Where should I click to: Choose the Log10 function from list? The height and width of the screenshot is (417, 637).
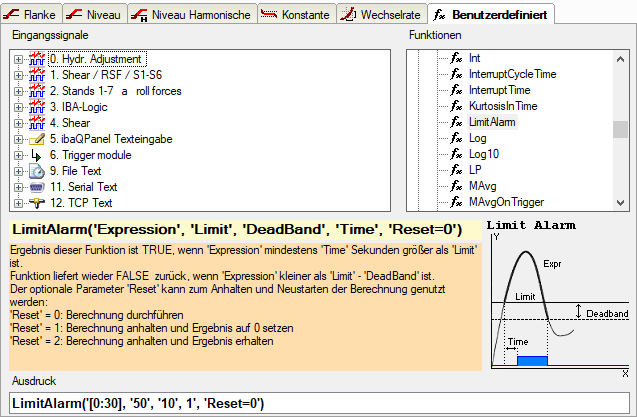[x=484, y=154]
